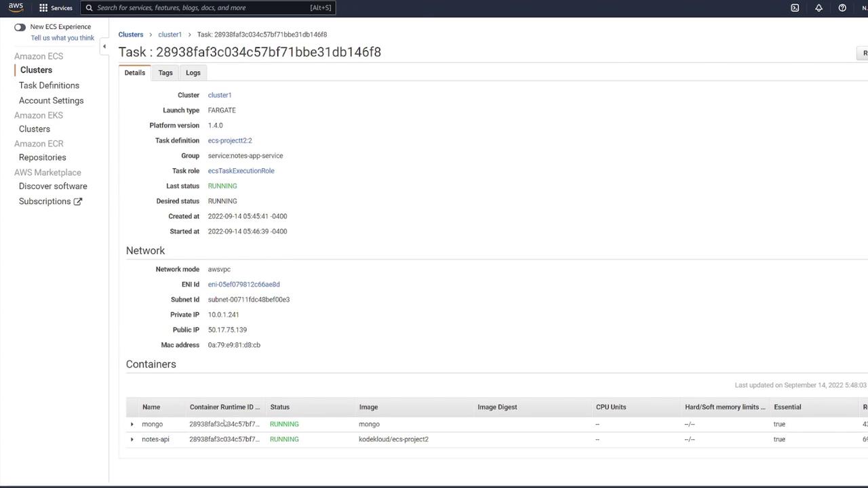868x488 pixels.
Task: Click the Essential column header
Action: [x=787, y=407]
